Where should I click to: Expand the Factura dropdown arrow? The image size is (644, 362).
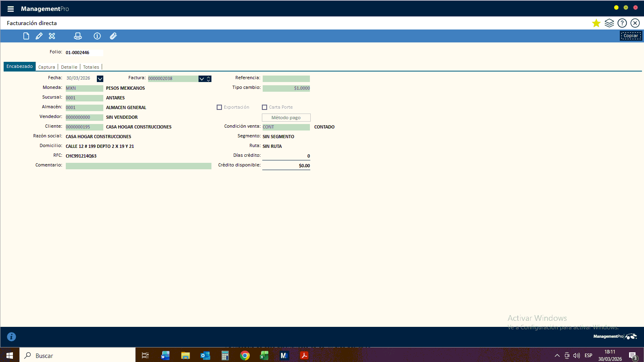pyautogui.click(x=202, y=79)
